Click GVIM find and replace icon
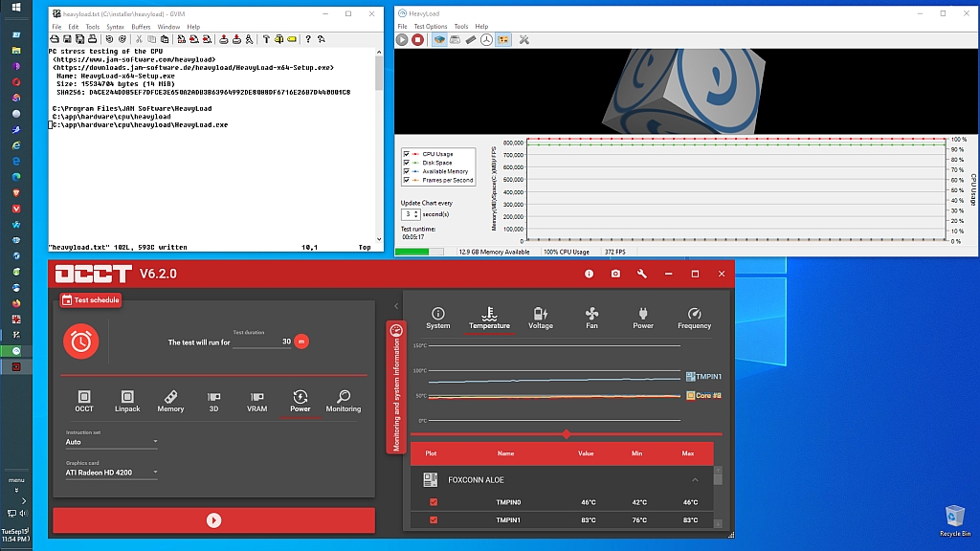 point(181,39)
